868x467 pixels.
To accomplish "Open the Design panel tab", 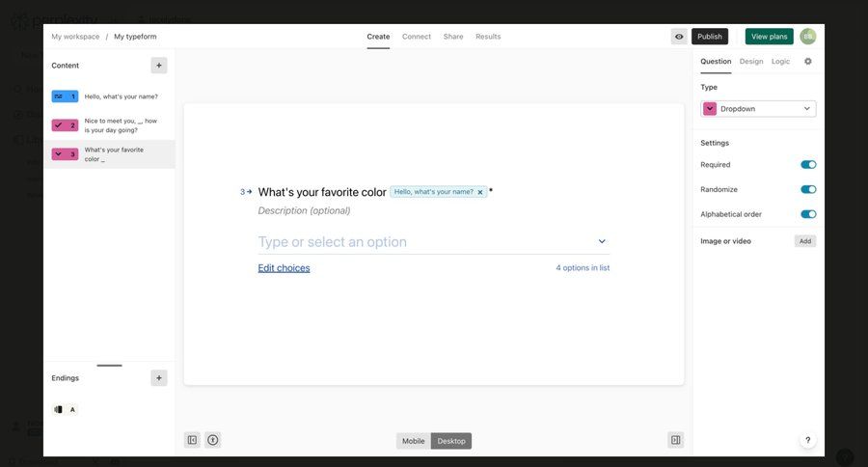I will click(x=751, y=62).
